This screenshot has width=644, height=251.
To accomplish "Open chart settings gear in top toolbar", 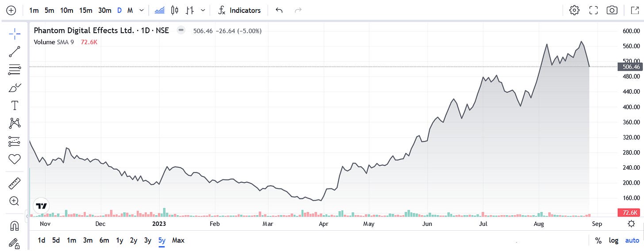I will pos(575,10).
